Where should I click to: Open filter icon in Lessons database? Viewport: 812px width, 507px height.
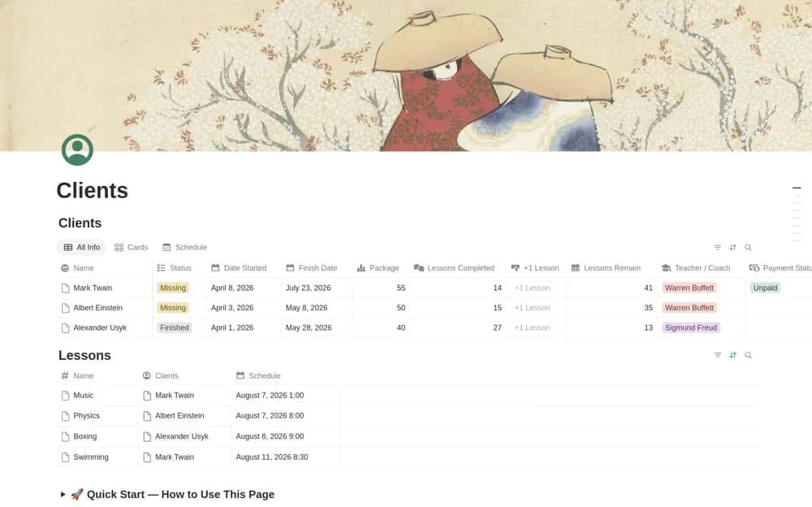[x=717, y=355]
